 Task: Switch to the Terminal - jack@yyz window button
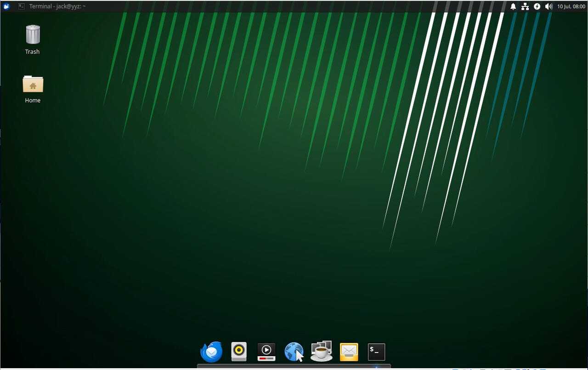coord(52,6)
